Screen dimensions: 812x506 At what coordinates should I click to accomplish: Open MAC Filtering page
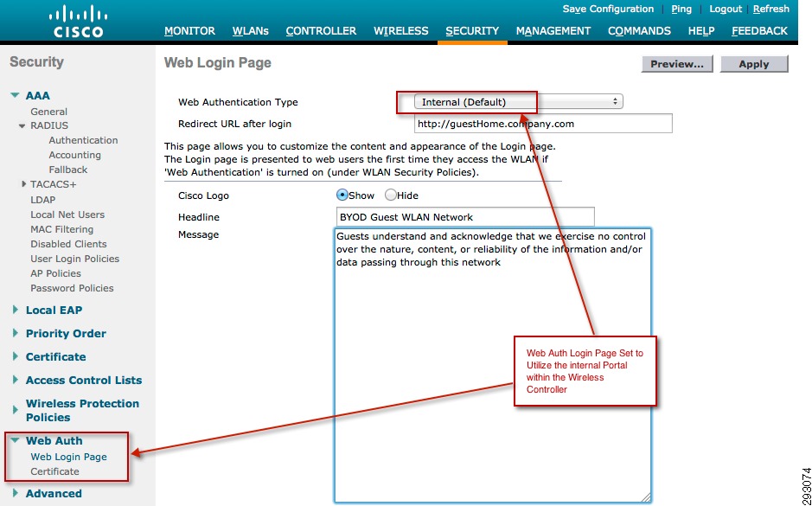coord(62,229)
